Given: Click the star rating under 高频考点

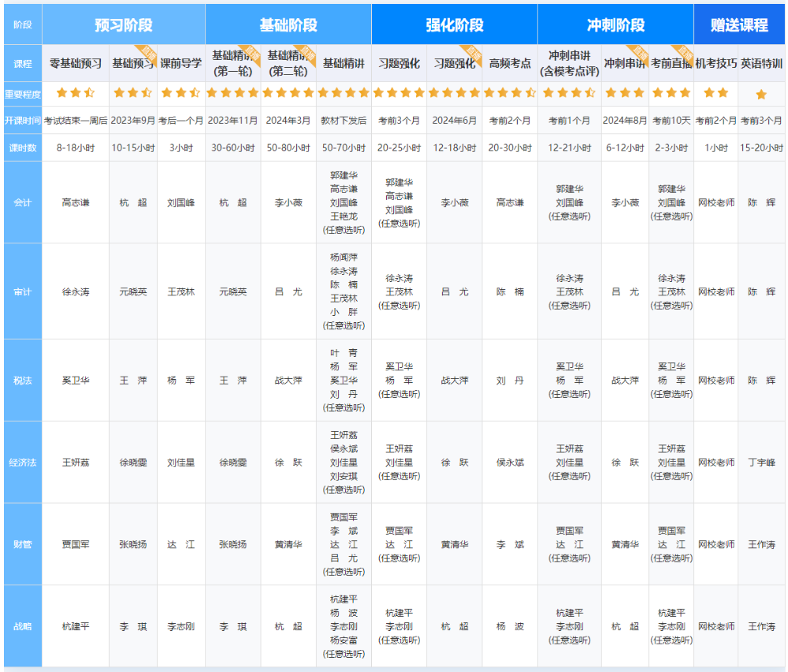Looking at the screenshot, I should point(509,93).
